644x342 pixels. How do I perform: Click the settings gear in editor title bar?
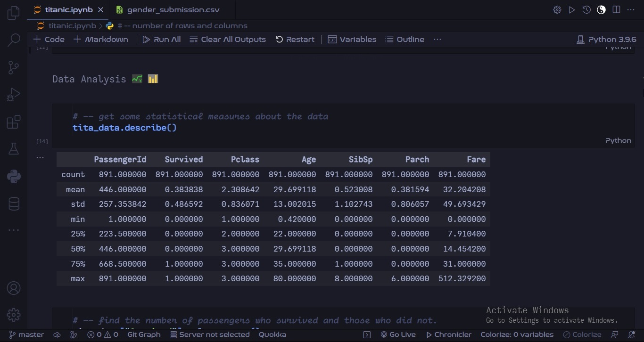(x=557, y=9)
